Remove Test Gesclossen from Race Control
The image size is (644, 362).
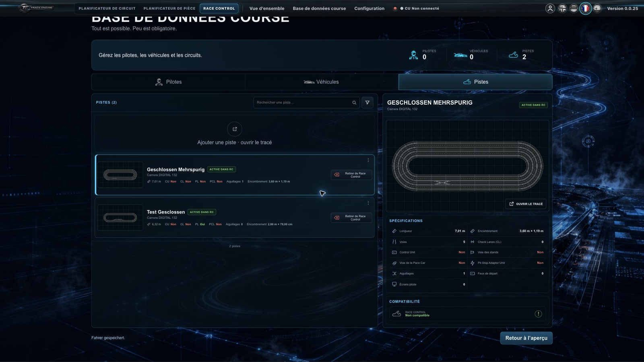(351, 218)
